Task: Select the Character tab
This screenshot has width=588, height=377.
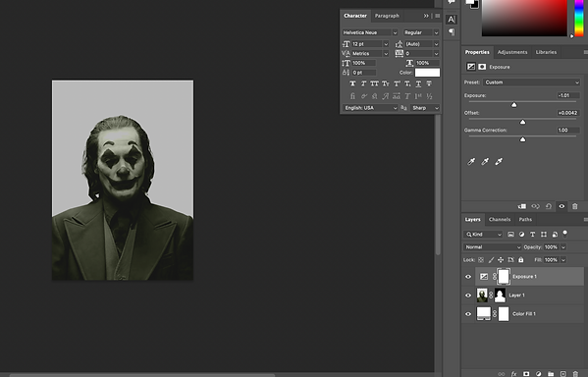Action: point(355,16)
